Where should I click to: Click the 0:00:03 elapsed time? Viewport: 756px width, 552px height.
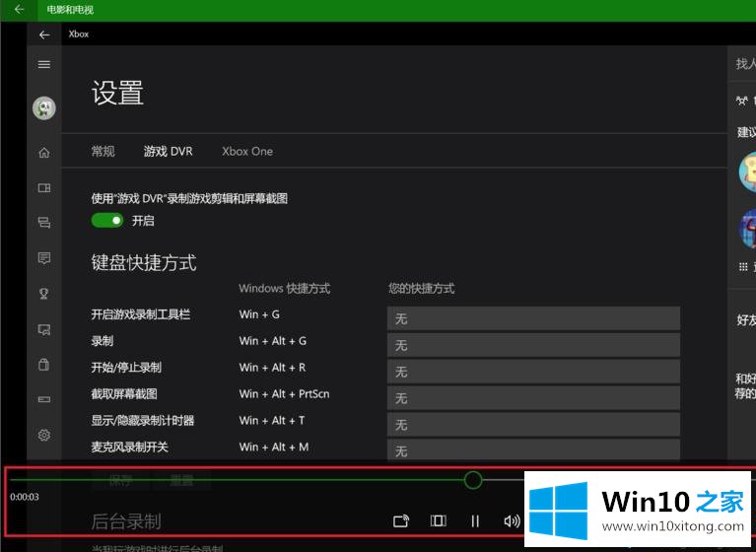[x=25, y=497]
